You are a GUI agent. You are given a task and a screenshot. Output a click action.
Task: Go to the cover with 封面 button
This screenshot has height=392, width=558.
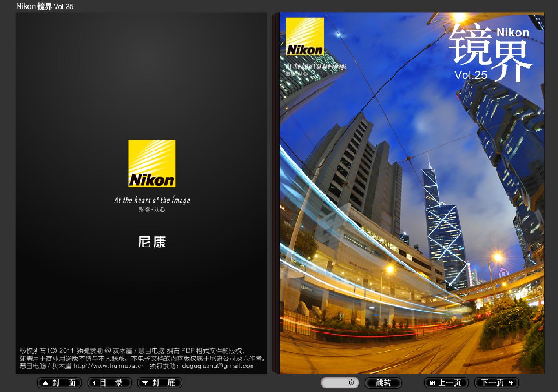(x=59, y=383)
